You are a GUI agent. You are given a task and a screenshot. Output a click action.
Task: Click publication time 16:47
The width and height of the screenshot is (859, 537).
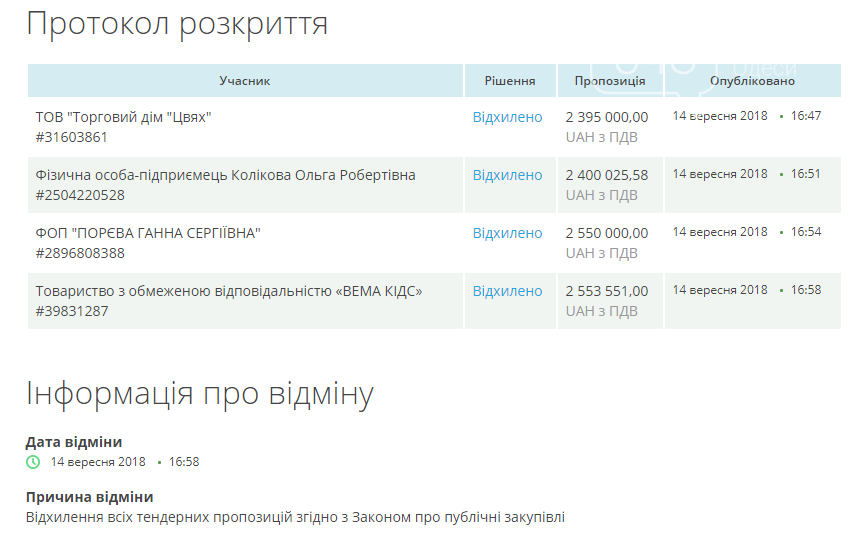pos(806,116)
